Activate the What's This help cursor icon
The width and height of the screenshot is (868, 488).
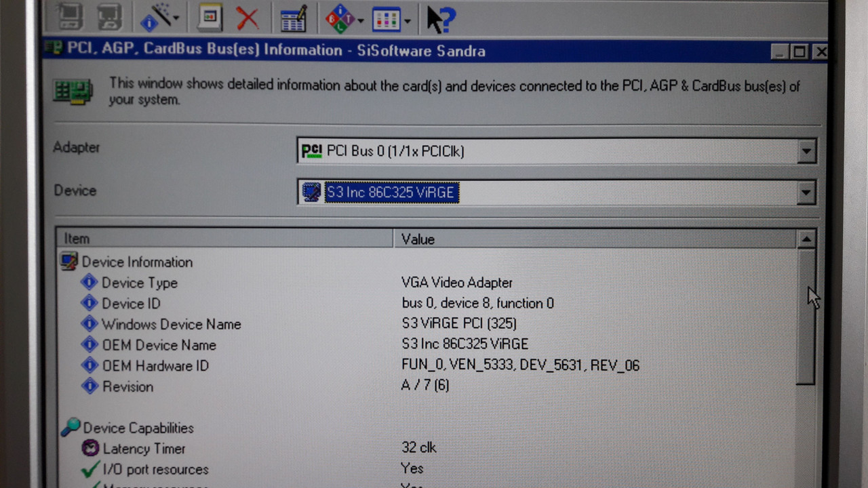[441, 19]
